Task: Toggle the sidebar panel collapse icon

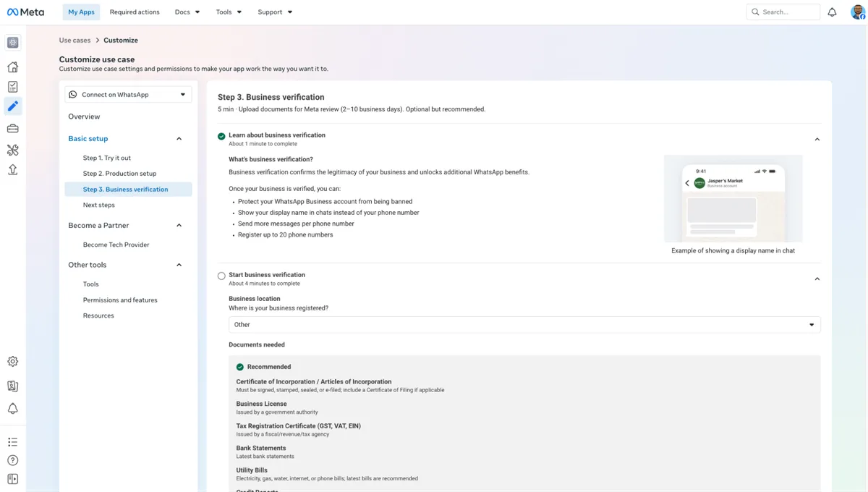Action: tap(12, 479)
